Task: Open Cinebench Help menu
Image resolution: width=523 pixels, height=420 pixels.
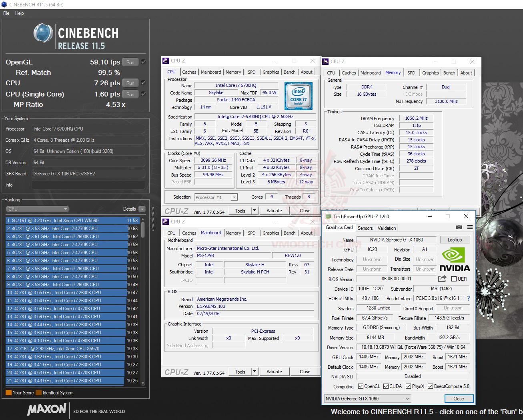Action: pyautogui.click(x=19, y=13)
